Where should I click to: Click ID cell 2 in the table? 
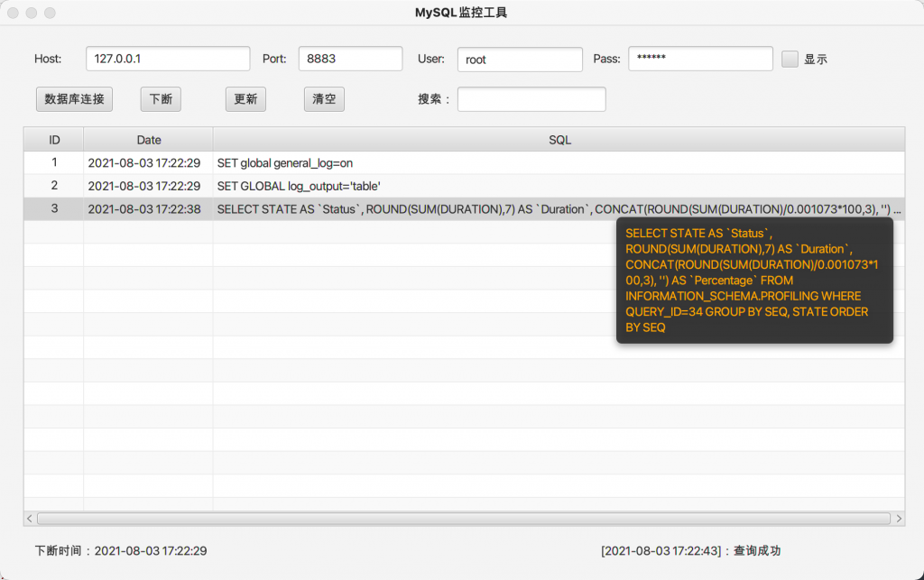coord(54,186)
